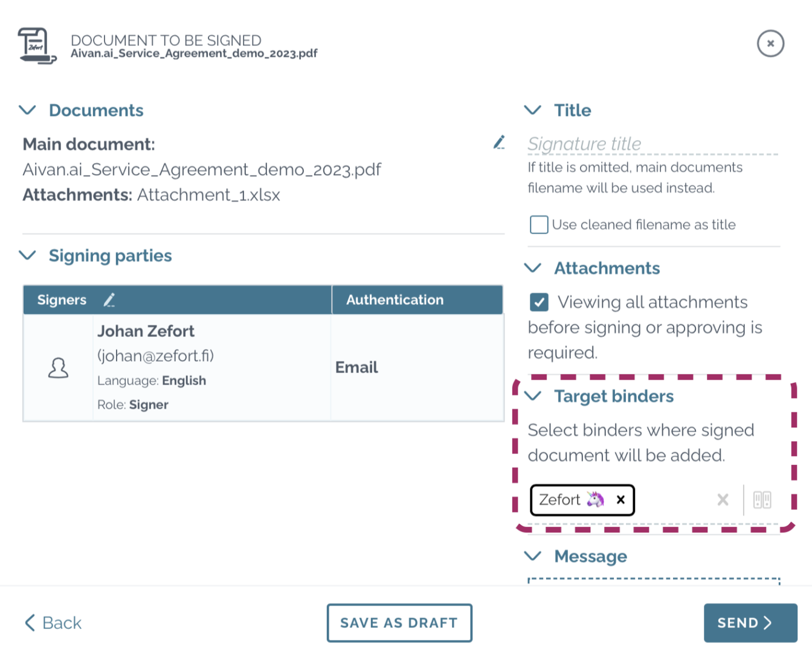
Task: Click the pencil icon beside Signers header
Action: 109,300
